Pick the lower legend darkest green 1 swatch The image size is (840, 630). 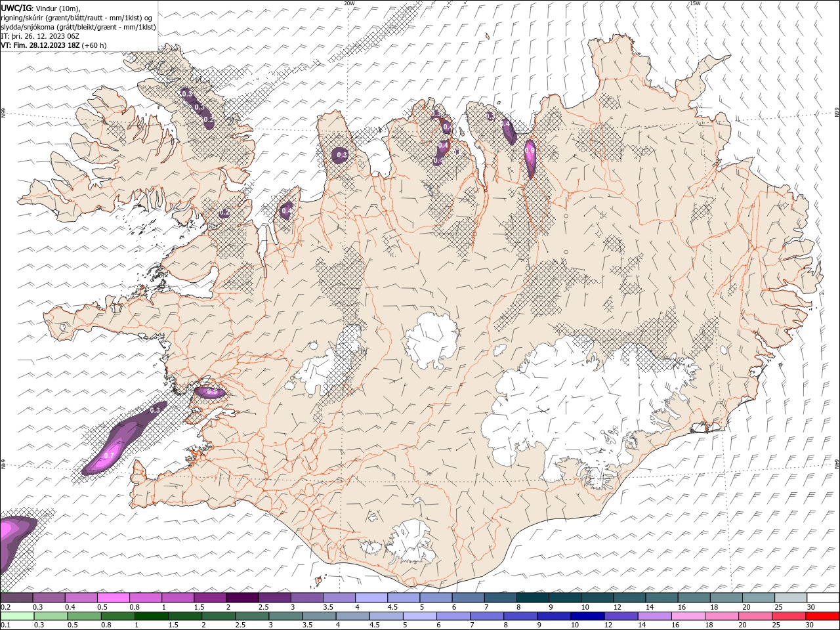coord(152,616)
